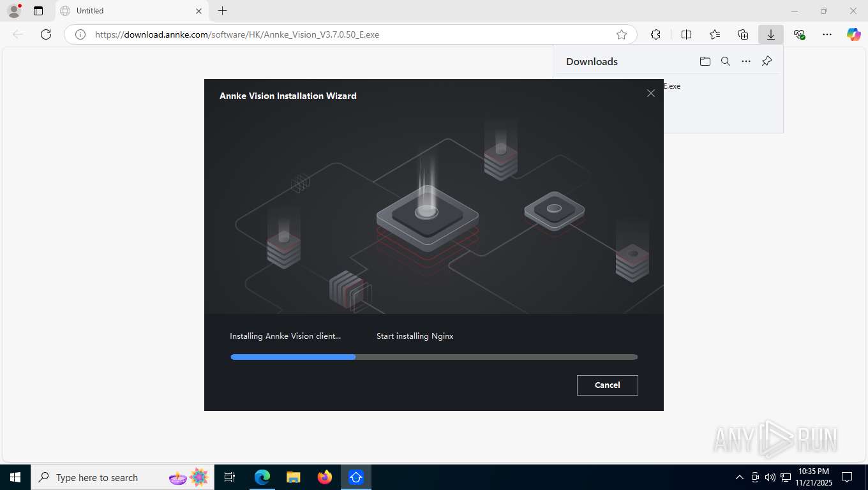The width and height of the screenshot is (868, 490).
Task: Open the tab actions menu icon
Action: coord(38,11)
